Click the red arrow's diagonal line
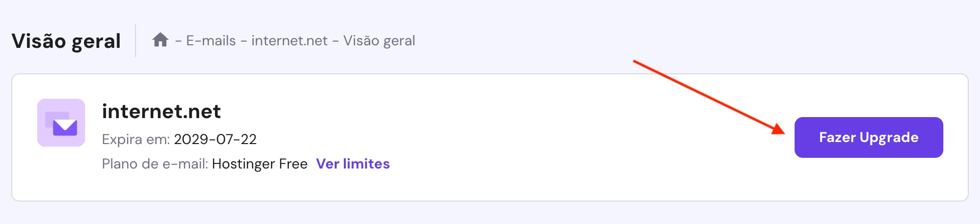The image size is (980, 224). click(703, 95)
